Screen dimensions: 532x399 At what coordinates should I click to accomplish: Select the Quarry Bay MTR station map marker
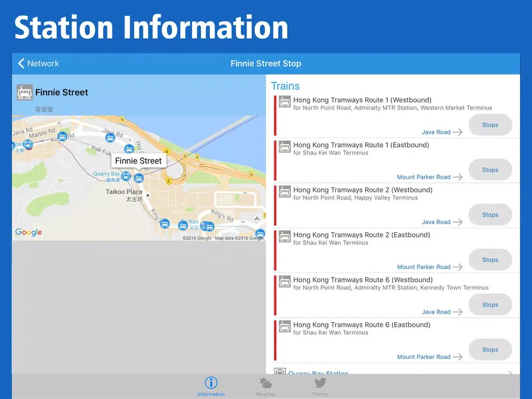click(126, 177)
